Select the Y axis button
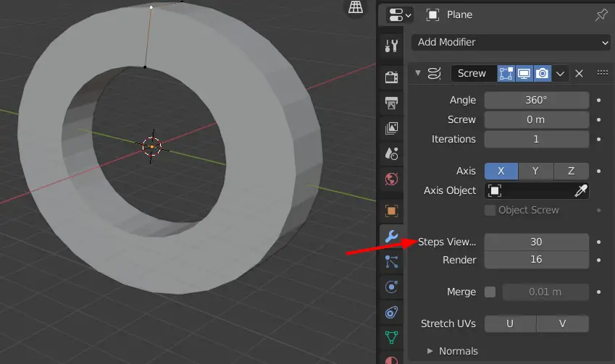615x364 pixels. pos(535,172)
